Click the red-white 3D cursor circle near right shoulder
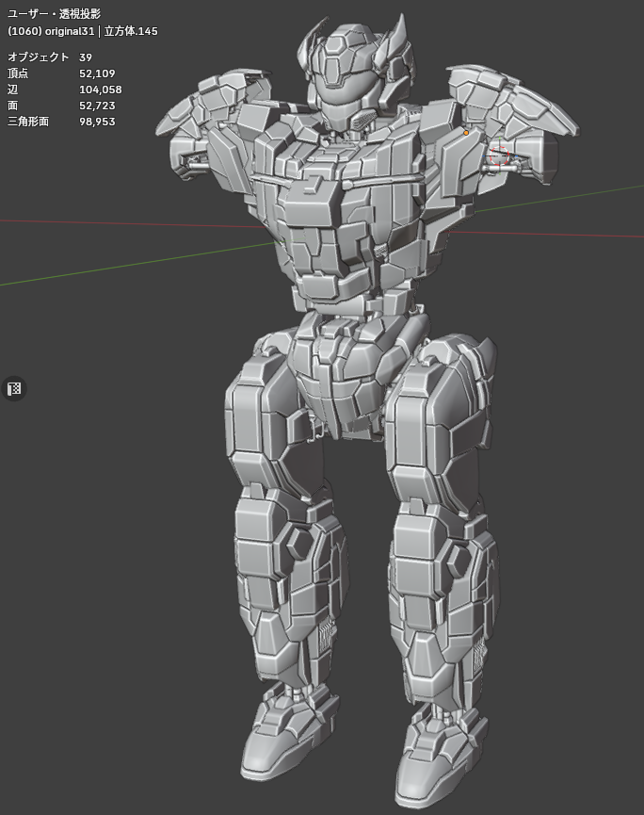 click(499, 155)
